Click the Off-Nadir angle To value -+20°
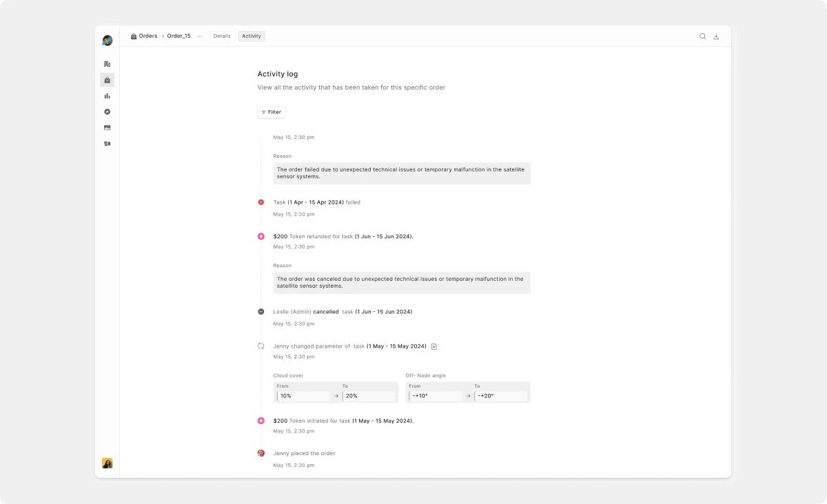Image resolution: width=827 pixels, height=504 pixels. click(501, 396)
